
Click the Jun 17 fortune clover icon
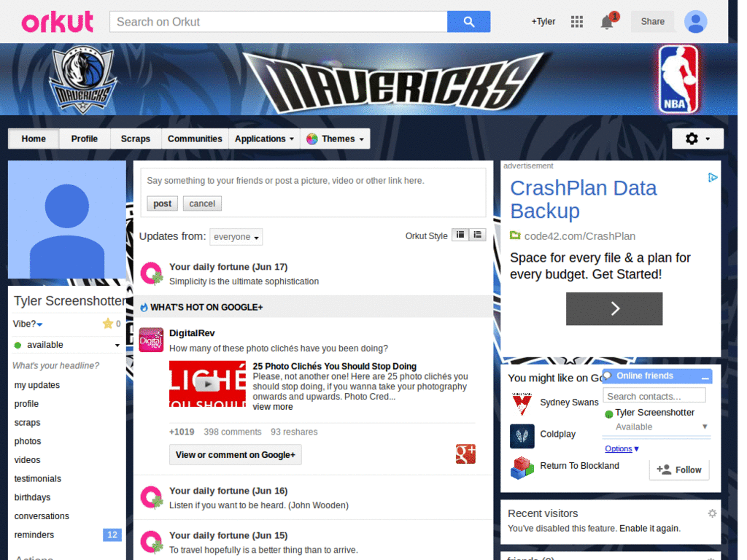152,274
